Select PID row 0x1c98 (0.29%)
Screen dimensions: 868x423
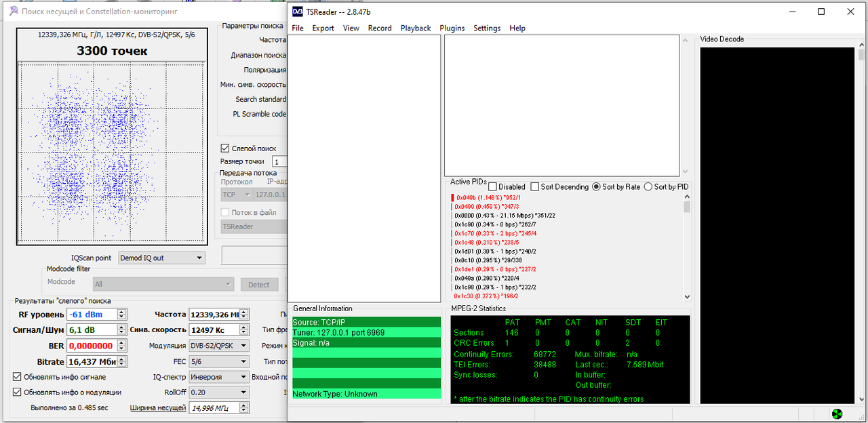tap(495, 287)
